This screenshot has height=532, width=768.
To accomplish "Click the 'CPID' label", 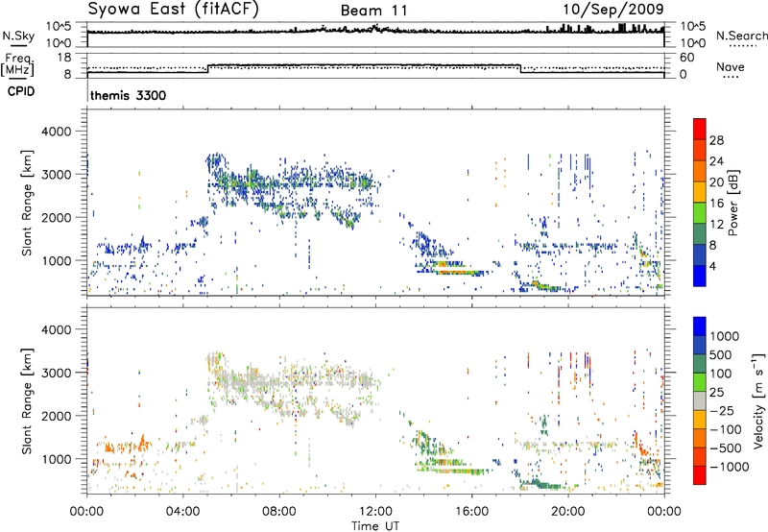I will point(21,91).
